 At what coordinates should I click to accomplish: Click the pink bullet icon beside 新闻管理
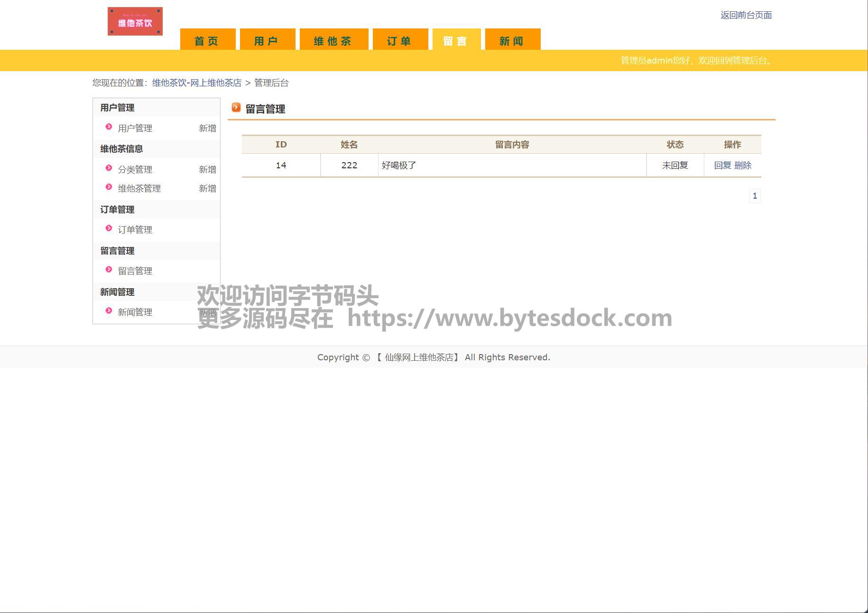click(x=109, y=311)
